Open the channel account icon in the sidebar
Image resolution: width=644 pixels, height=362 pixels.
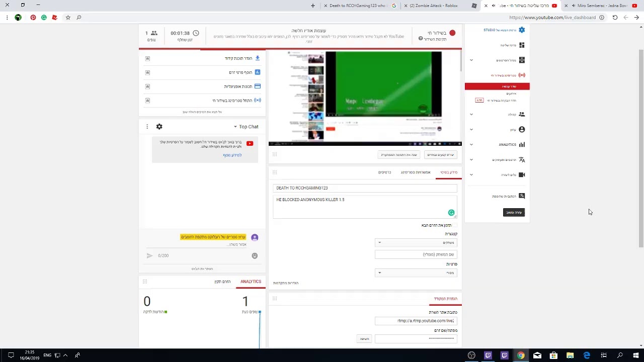tap(522, 129)
